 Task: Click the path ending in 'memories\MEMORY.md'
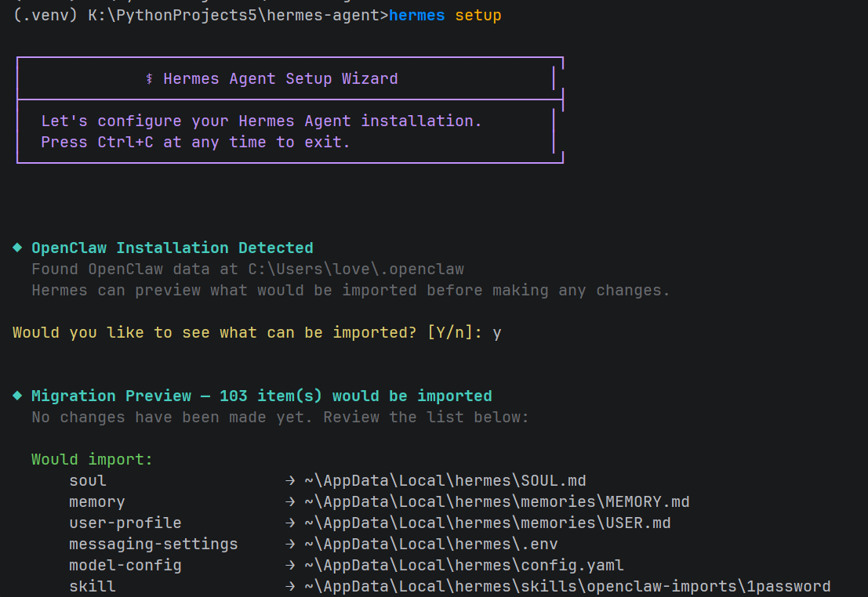point(496,502)
